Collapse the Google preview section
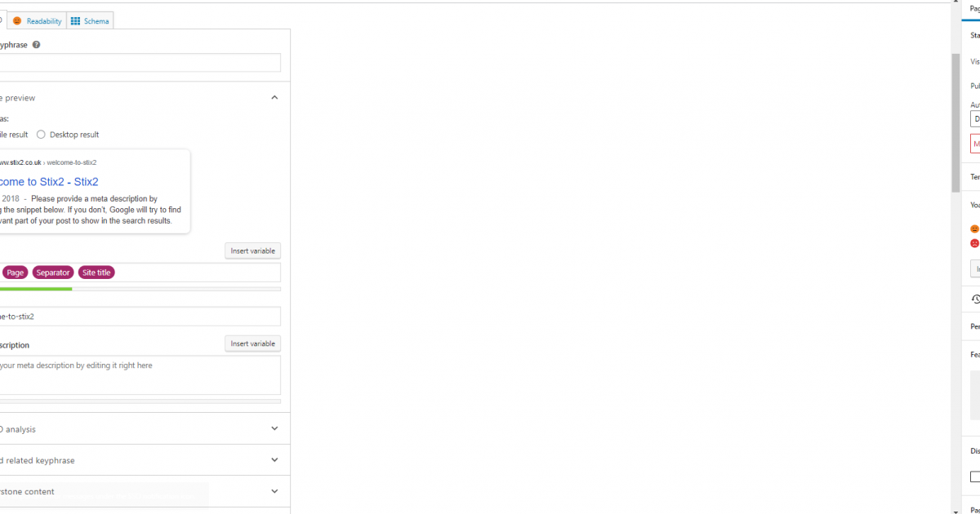The width and height of the screenshot is (980, 514). (x=274, y=98)
